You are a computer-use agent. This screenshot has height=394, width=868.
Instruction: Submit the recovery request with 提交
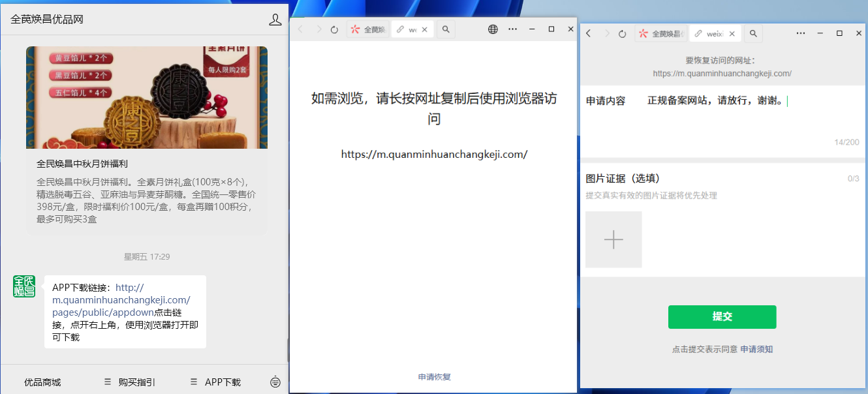[722, 317]
